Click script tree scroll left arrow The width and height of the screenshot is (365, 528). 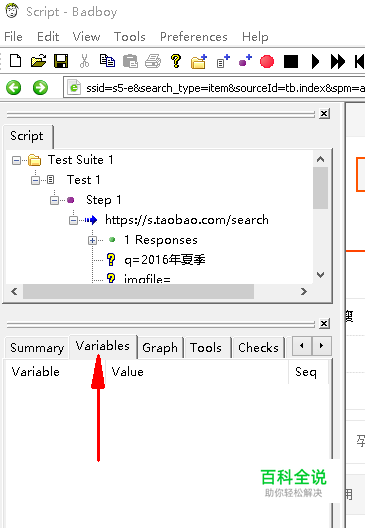(x=14, y=291)
